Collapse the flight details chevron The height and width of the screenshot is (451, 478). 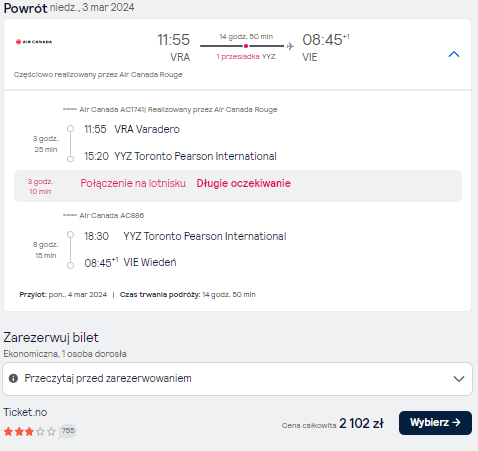454,54
